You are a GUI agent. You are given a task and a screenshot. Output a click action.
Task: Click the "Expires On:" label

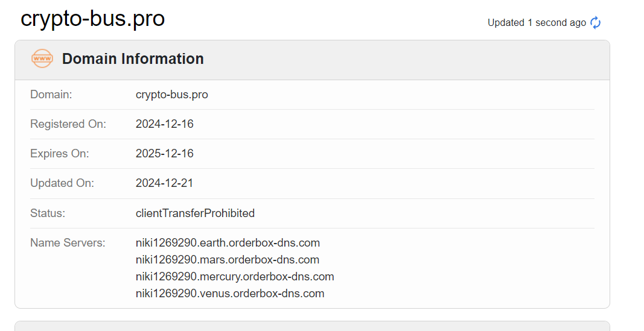point(60,154)
